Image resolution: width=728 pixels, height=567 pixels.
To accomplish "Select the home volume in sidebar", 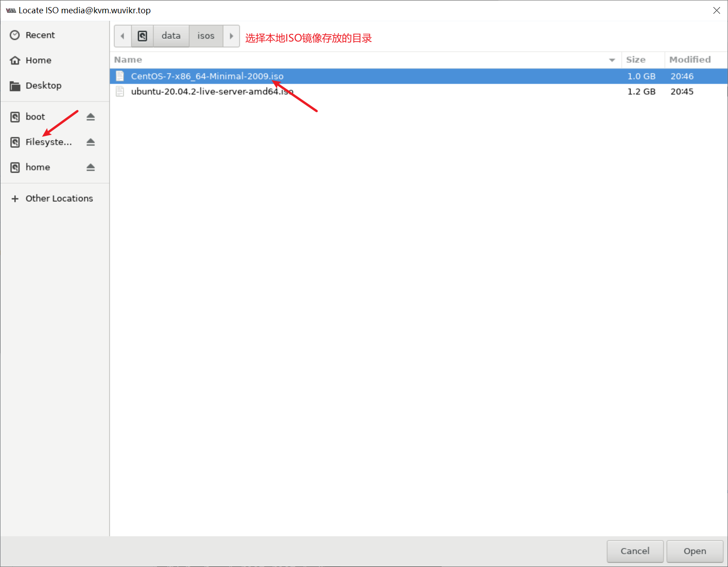I will pos(38,167).
